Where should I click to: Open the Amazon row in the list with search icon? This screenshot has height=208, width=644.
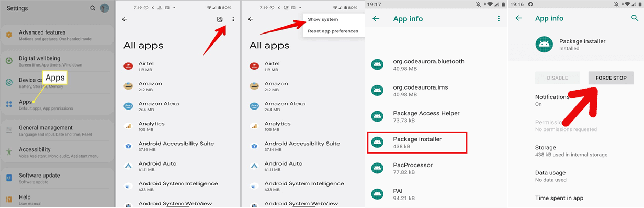click(x=177, y=86)
